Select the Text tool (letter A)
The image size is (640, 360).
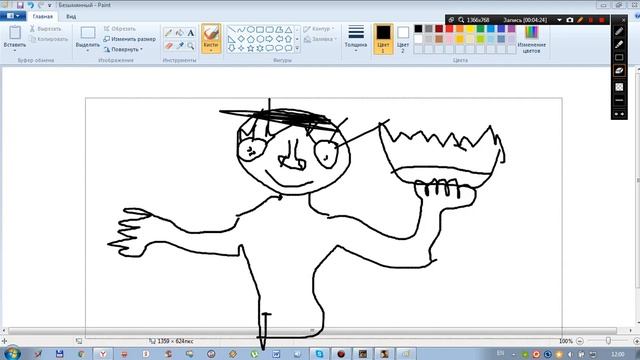click(x=191, y=33)
